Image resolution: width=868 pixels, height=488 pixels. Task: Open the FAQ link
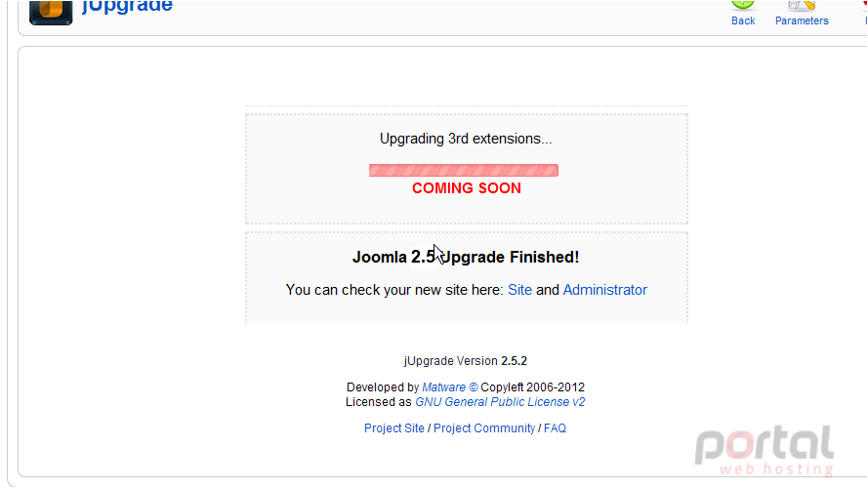pyautogui.click(x=556, y=428)
